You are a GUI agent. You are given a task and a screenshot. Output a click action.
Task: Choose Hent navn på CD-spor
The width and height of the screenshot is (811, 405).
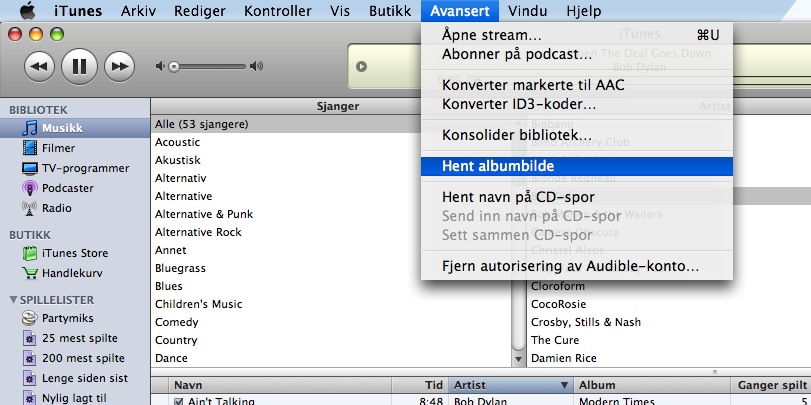click(x=577, y=197)
